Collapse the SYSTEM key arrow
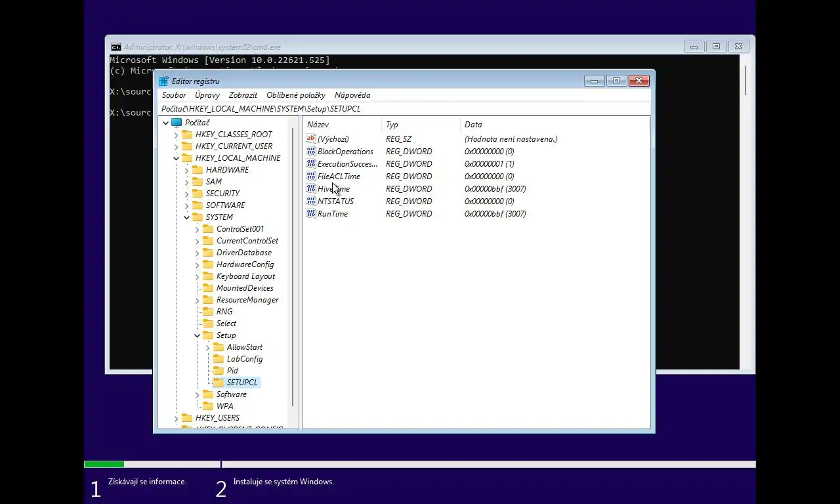This screenshot has height=504, width=840. 186,217
